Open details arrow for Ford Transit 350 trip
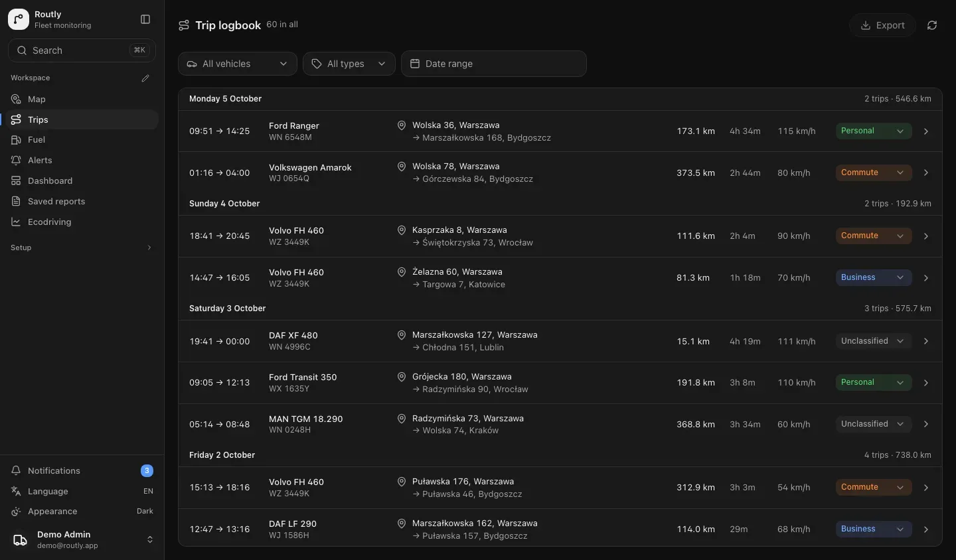The height and width of the screenshot is (560, 956). pos(926,383)
